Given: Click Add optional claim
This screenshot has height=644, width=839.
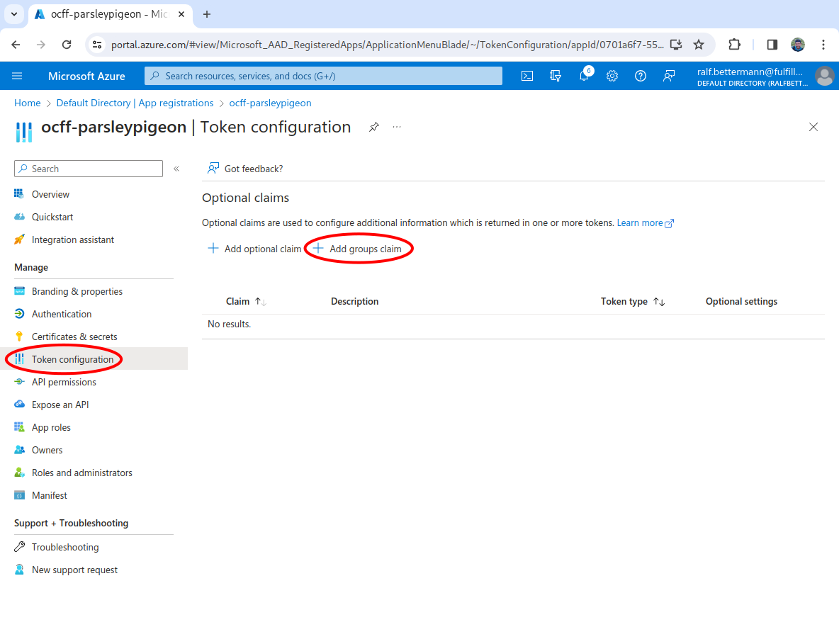Looking at the screenshot, I should [x=254, y=249].
